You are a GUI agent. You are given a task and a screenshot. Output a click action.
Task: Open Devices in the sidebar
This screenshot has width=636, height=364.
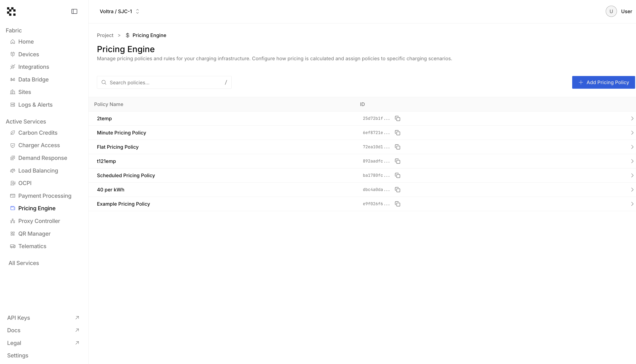(25, 54)
